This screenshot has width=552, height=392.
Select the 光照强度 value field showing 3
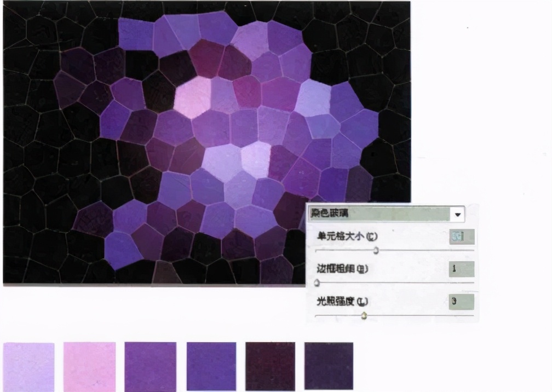click(461, 302)
